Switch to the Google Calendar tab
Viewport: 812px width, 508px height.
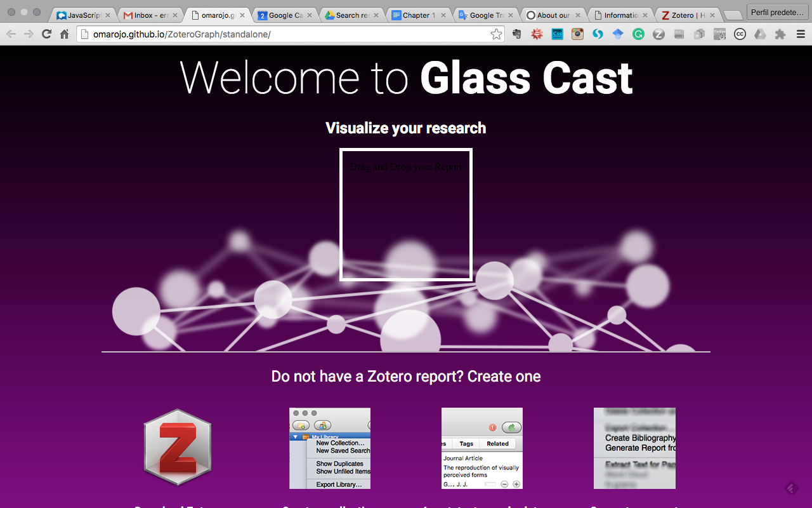coord(285,15)
